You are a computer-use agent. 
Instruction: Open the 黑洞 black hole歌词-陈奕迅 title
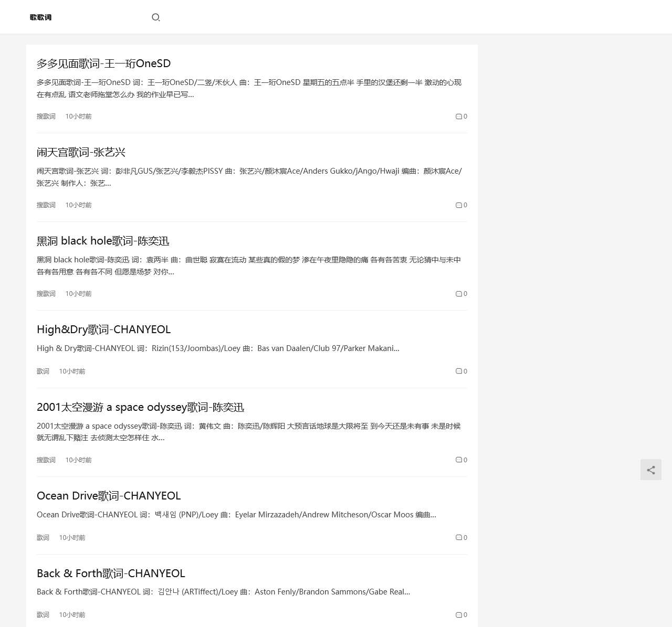tap(103, 241)
